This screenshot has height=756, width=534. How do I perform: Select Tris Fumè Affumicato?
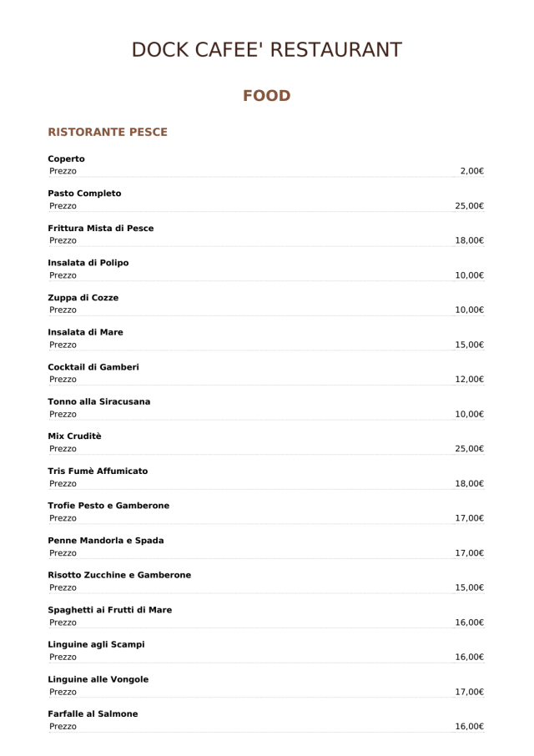tap(98, 471)
